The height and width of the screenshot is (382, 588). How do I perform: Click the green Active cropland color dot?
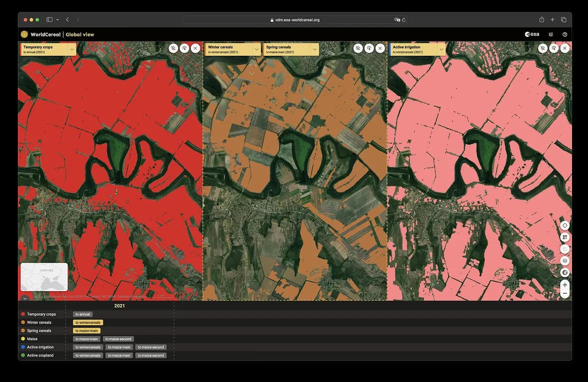click(23, 356)
